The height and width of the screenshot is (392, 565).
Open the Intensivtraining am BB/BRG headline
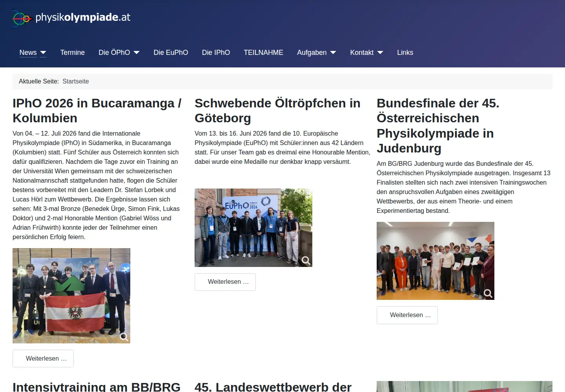click(97, 387)
